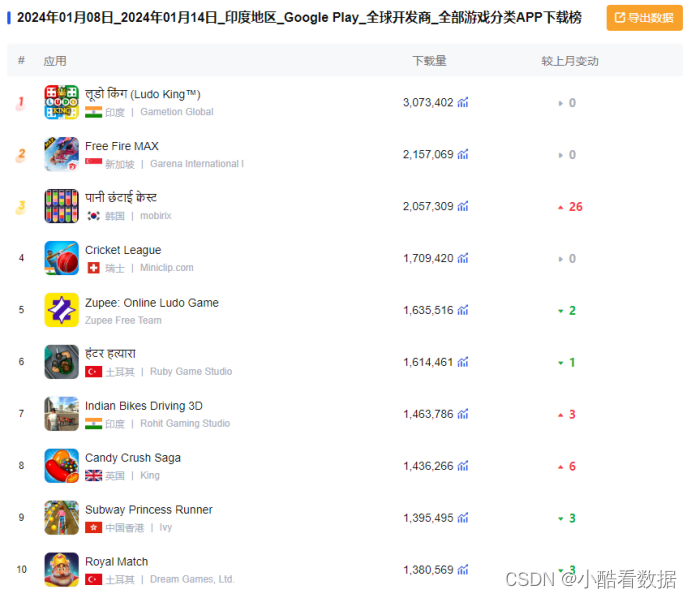This screenshot has height=598, width=692.
Task: Click the Hong Kong flag beside Ivy
Action: (x=94, y=527)
